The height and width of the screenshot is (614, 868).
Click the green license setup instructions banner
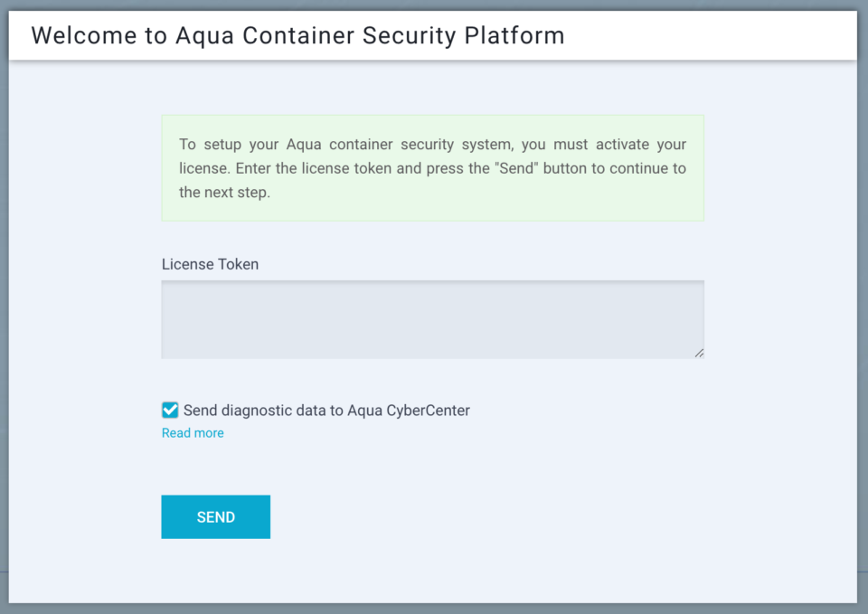click(x=432, y=167)
